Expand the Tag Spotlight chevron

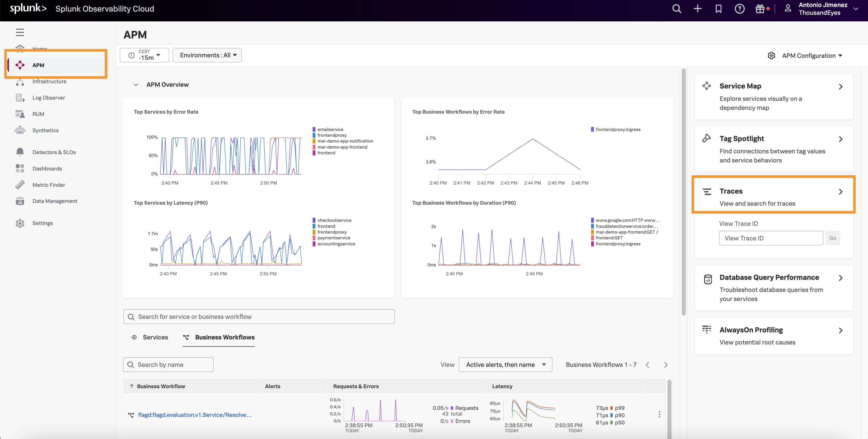[840, 139]
